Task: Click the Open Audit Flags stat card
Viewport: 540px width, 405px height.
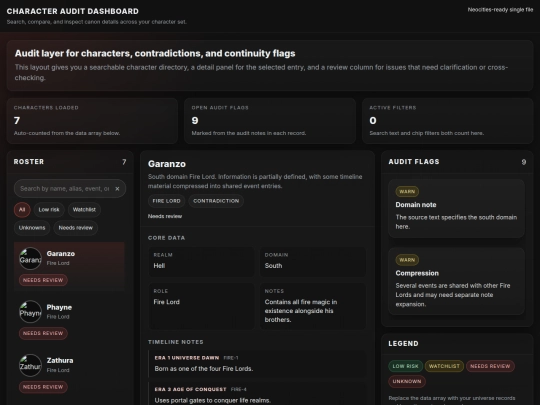Action: [x=270, y=121]
